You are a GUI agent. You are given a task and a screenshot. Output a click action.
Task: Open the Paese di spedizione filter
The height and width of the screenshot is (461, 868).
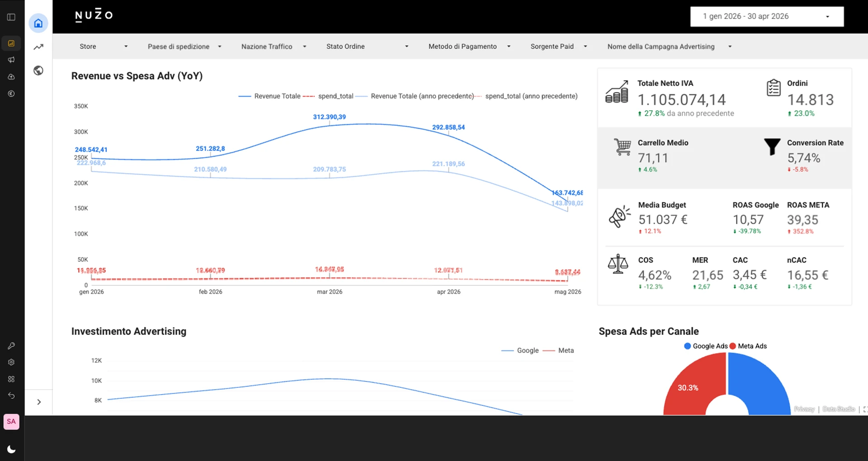point(184,46)
